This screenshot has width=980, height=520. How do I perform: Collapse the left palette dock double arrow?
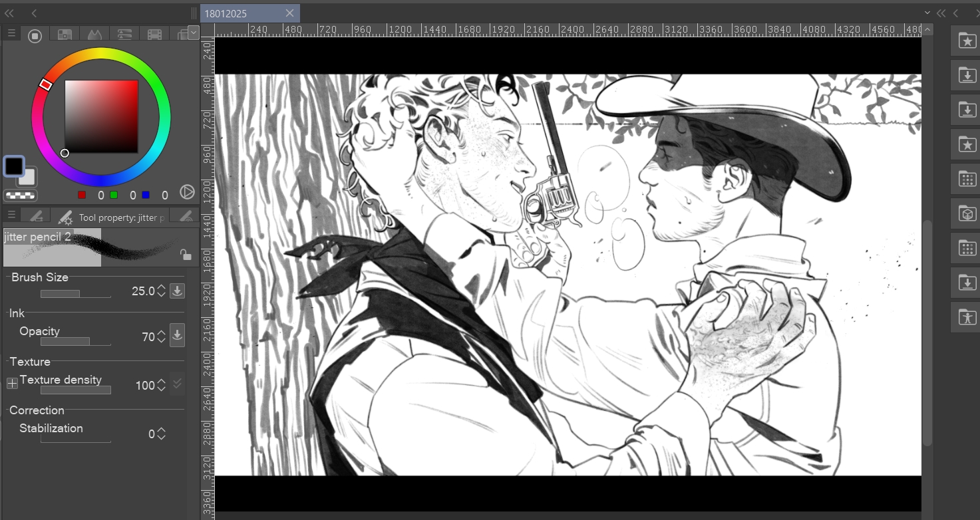click(9, 13)
